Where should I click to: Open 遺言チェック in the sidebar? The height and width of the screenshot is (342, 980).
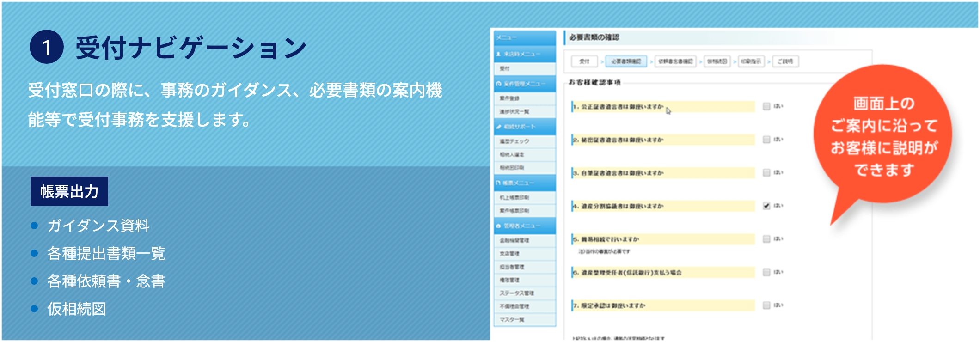click(525, 141)
